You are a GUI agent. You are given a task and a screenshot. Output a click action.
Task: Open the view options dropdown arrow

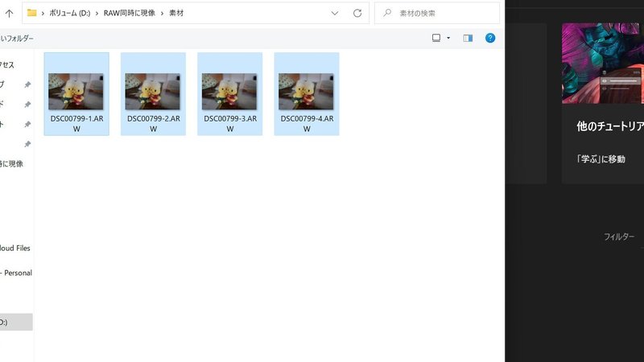pyautogui.click(x=448, y=38)
